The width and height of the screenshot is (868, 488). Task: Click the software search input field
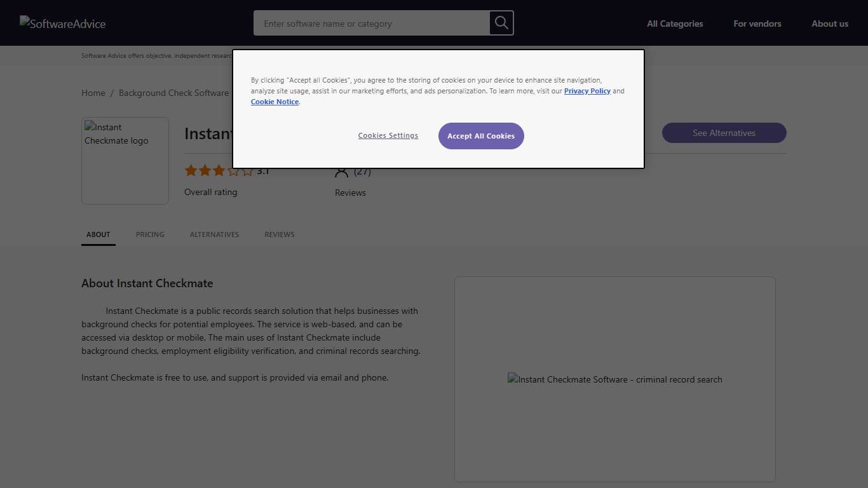pos(369,23)
